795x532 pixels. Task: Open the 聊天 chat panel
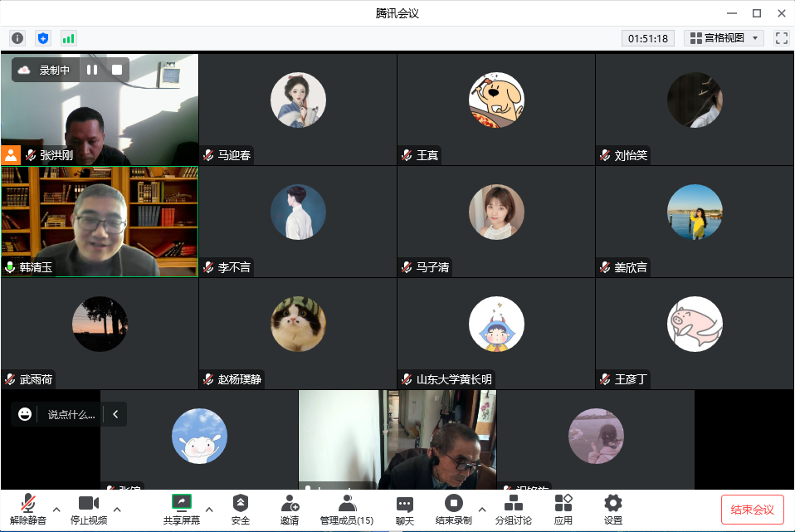[405, 509]
